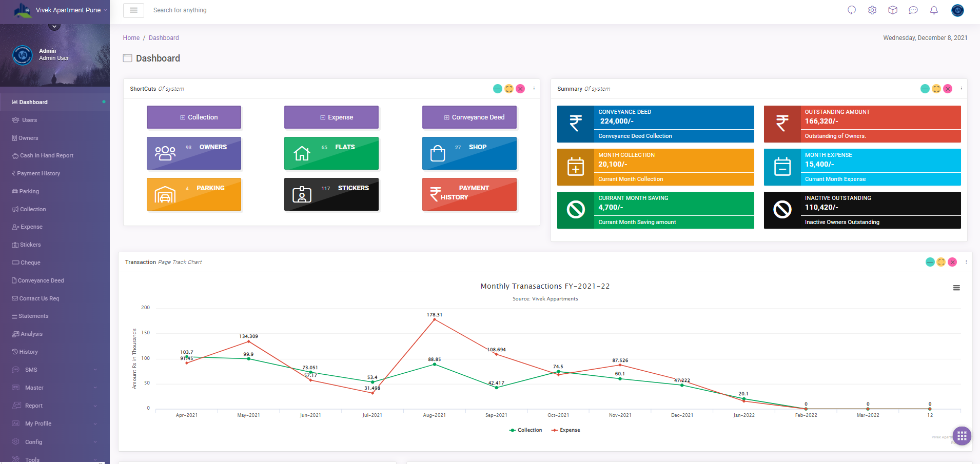Toggle Collection series in chart legend
Image resolution: width=980 pixels, height=464 pixels.
[525, 430]
